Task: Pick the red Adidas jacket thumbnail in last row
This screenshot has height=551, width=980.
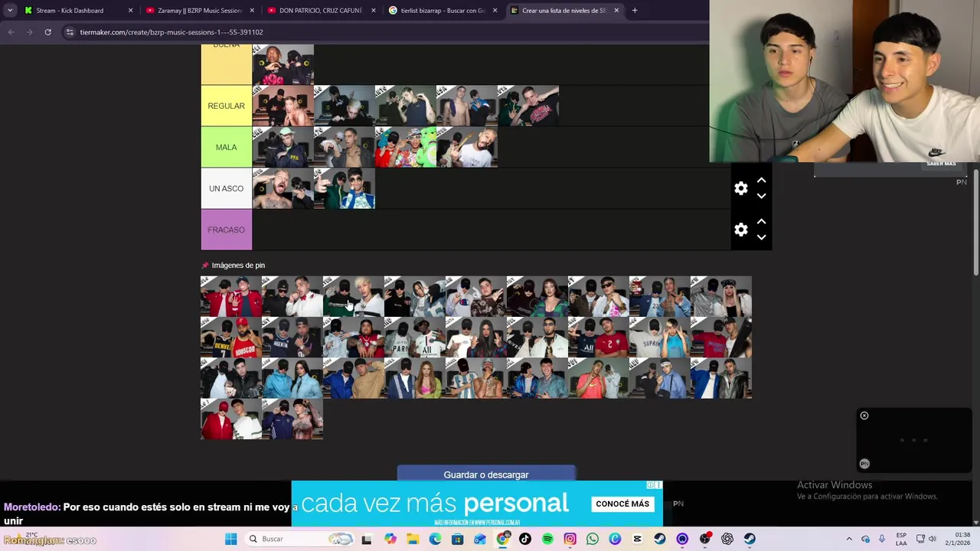Action: point(230,419)
